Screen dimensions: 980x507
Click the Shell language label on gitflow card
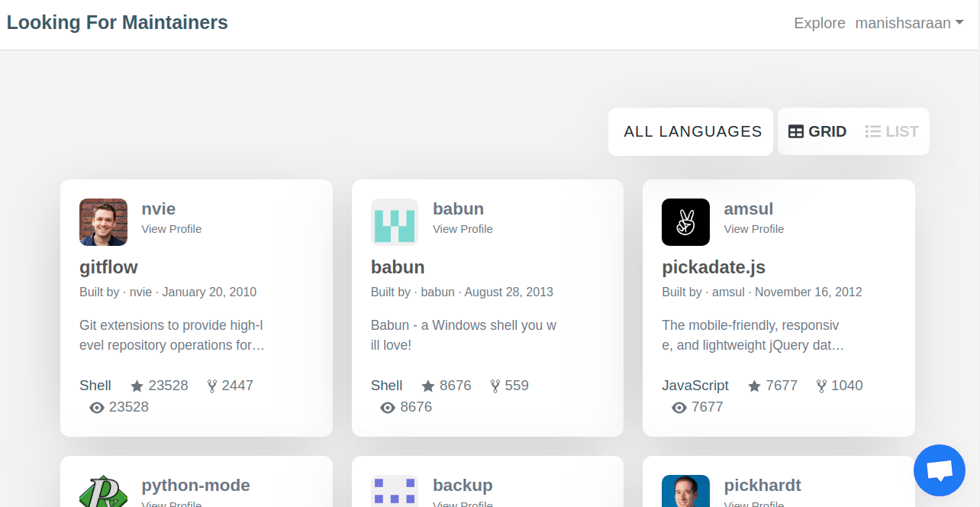pyautogui.click(x=95, y=386)
